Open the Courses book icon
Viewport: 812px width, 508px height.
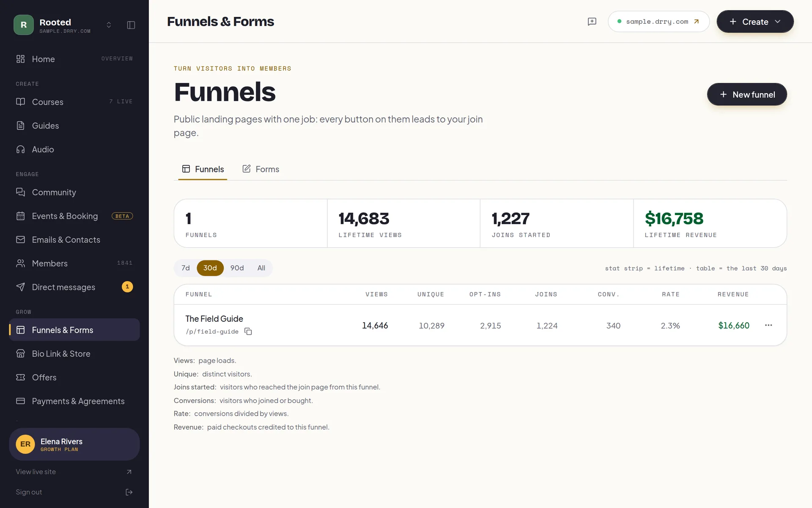[20, 102]
